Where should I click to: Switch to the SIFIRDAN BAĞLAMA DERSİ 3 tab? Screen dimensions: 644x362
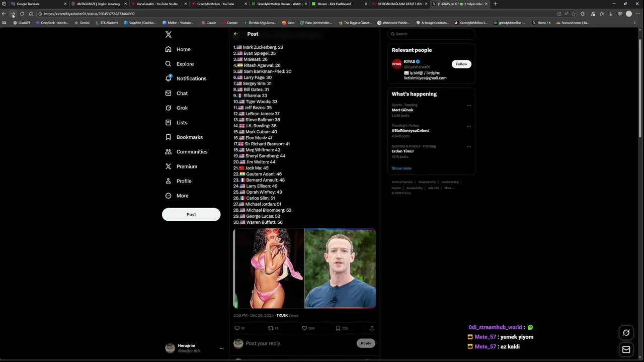[x=398, y=4]
